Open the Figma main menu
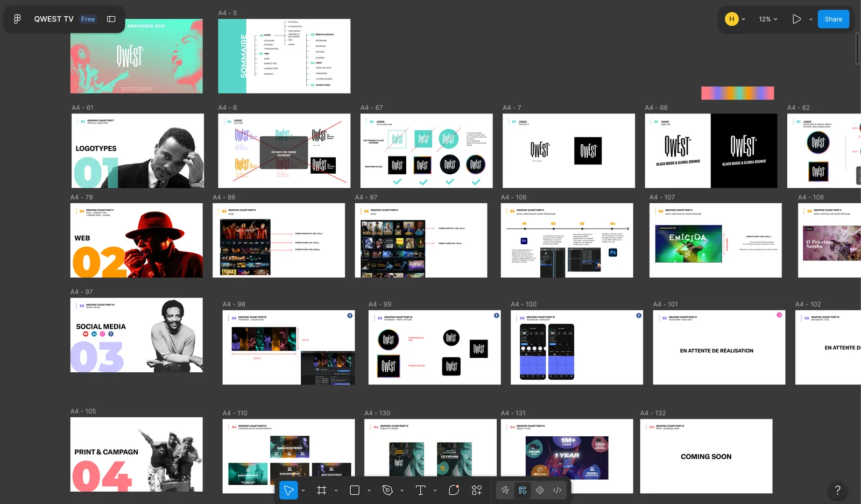The width and height of the screenshot is (861, 504). (17, 19)
